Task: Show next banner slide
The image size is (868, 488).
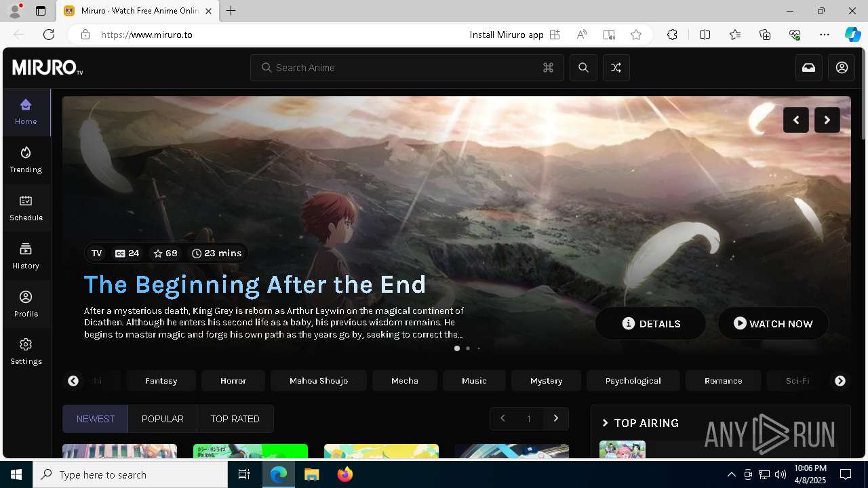Action: (x=827, y=120)
